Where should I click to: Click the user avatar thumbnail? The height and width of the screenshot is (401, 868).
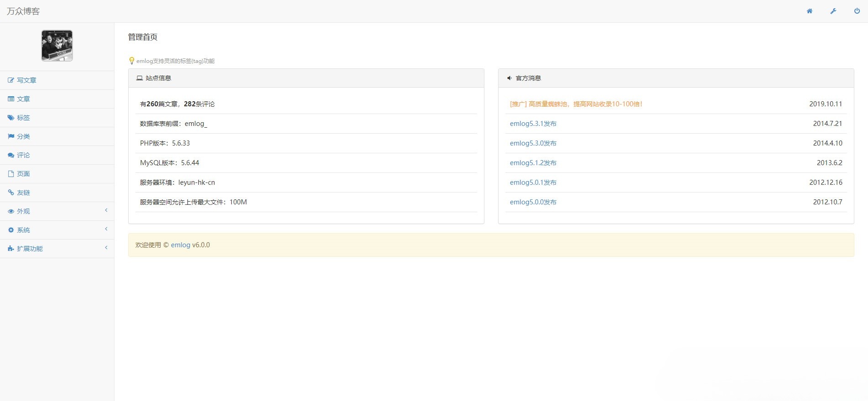[57, 46]
